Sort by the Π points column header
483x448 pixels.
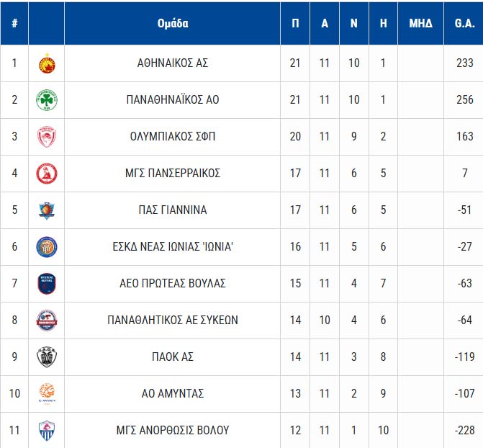pos(295,23)
